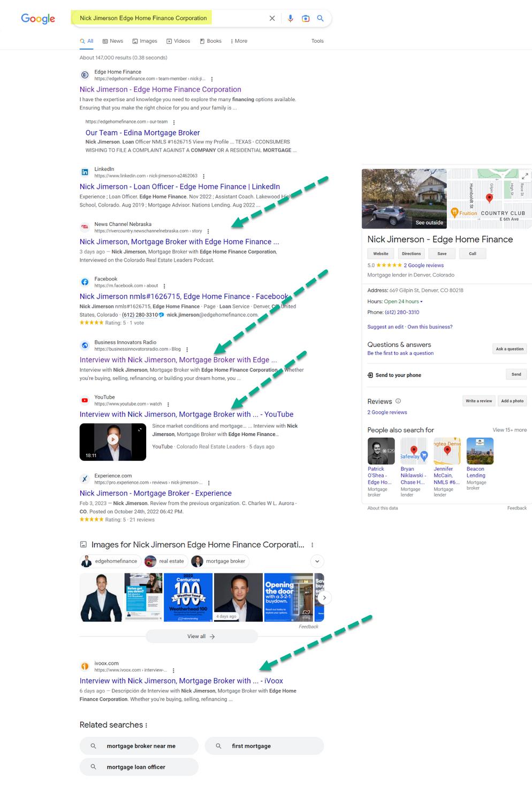Screen dimensions: 532x791
Task: Click the YouTube favicon
Action: click(x=85, y=400)
